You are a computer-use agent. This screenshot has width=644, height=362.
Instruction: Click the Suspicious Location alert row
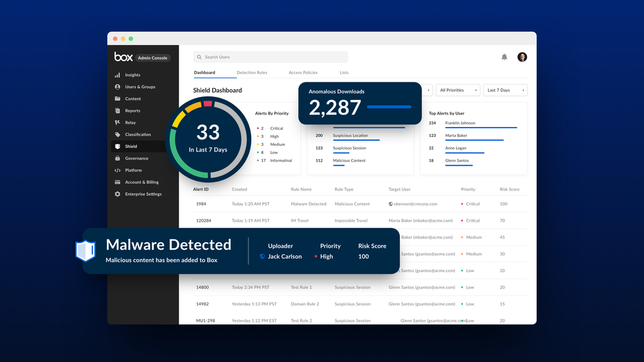pos(350,136)
